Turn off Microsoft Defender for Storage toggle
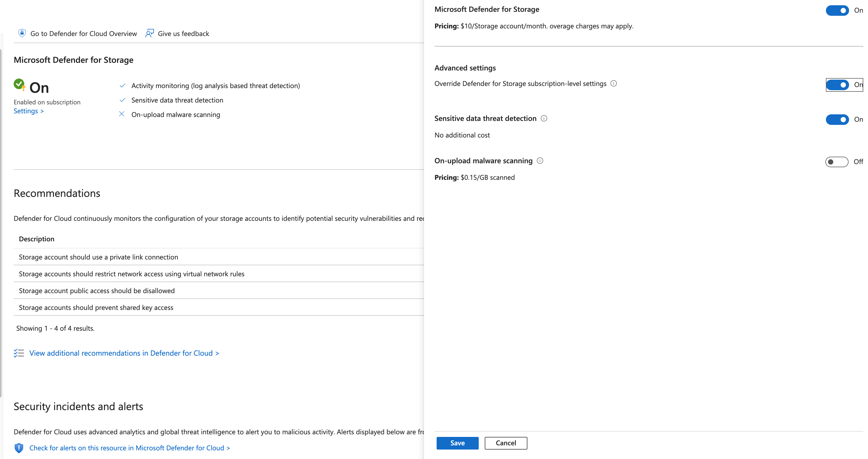 (x=837, y=11)
